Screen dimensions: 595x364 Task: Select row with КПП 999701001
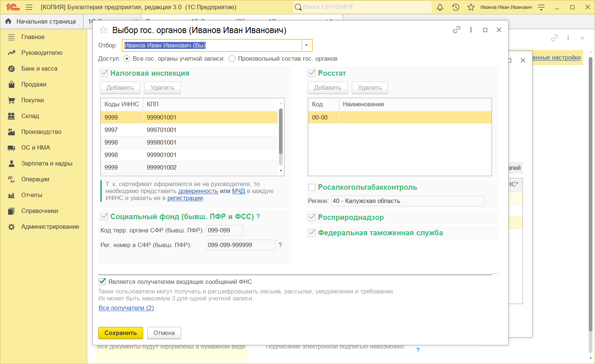coord(189,130)
